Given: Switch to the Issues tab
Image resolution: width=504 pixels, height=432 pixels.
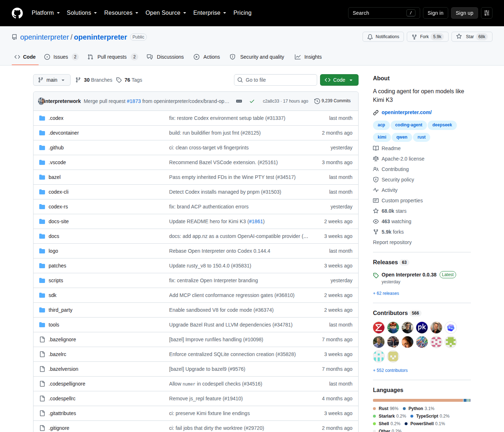Looking at the screenshot, I should click(x=61, y=57).
